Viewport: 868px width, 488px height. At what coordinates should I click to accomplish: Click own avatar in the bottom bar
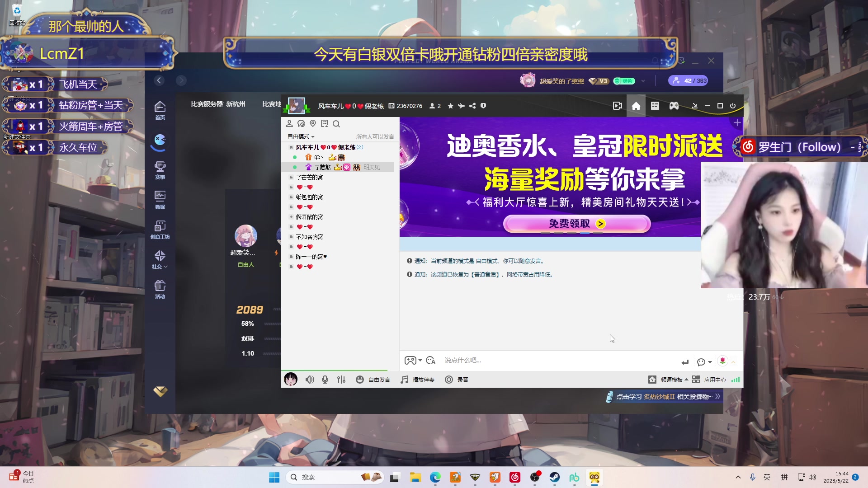click(x=291, y=379)
